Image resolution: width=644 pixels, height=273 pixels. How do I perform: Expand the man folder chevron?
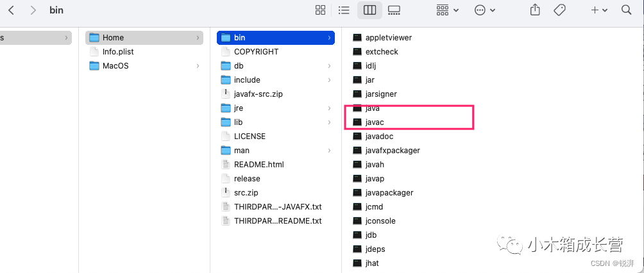330,150
